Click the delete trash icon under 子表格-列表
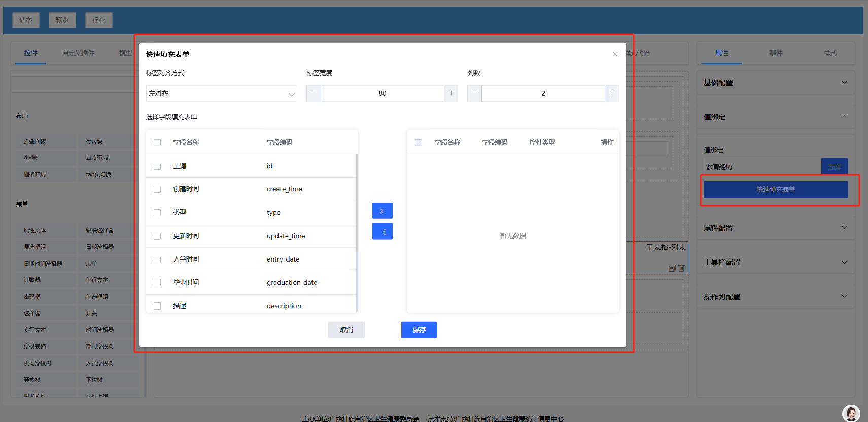Screen dimensions: 868x422 681,268
